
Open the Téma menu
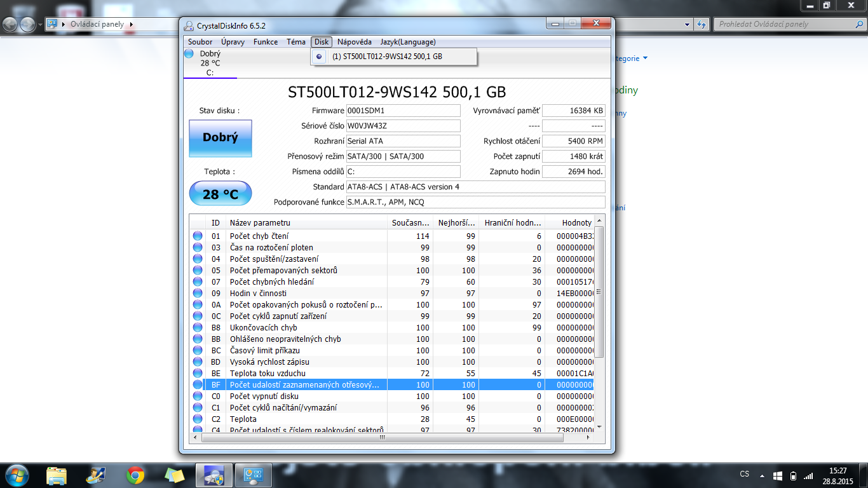[296, 42]
